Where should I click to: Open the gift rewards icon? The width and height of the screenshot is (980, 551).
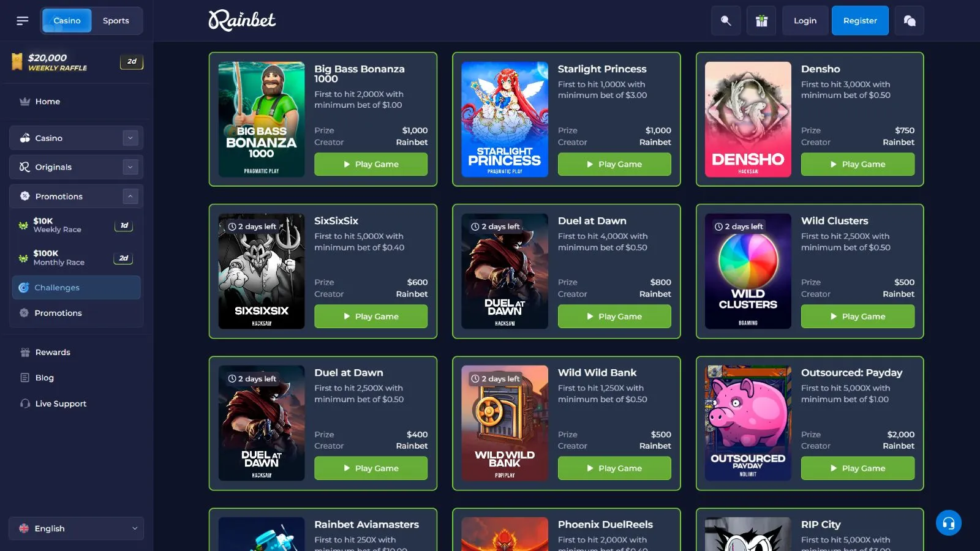[x=761, y=21]
